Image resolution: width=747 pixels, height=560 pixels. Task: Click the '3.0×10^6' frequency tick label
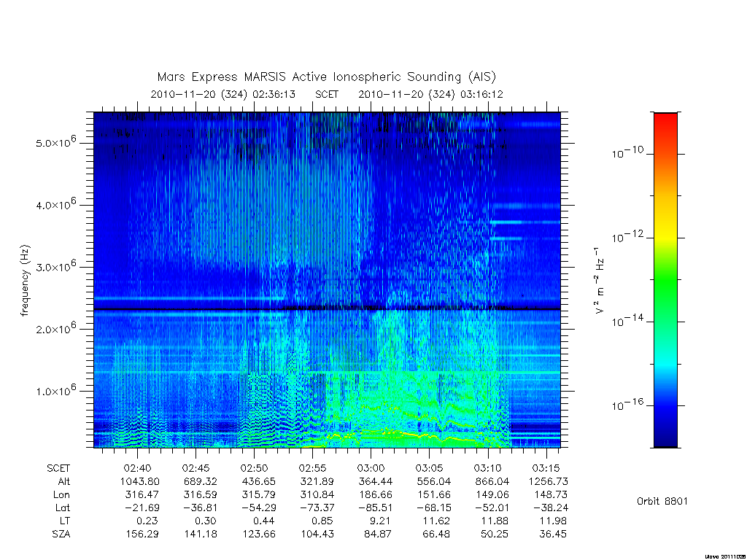coord(56,266)
